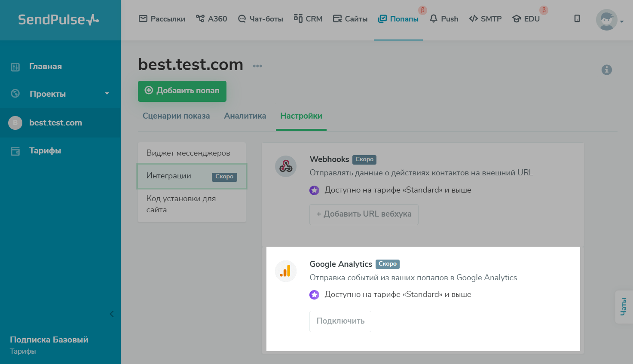The image size is (633, 364).
Task: Switch to the Сценарии показа tab
Action: click(176, 116)
